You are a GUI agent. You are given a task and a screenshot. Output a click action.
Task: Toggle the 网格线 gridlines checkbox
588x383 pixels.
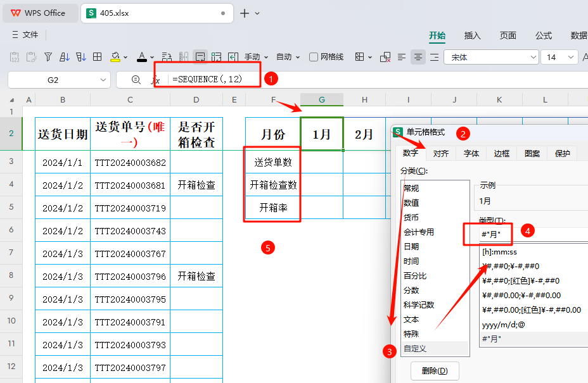pos(314,57)
